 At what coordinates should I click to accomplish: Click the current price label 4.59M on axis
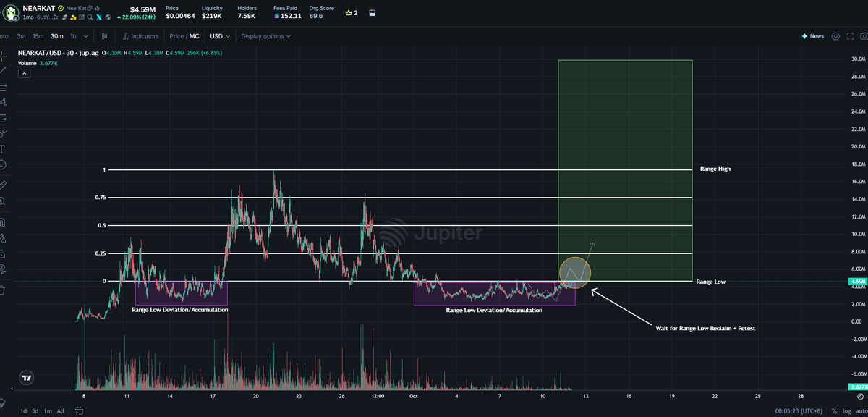click(858, 282)
